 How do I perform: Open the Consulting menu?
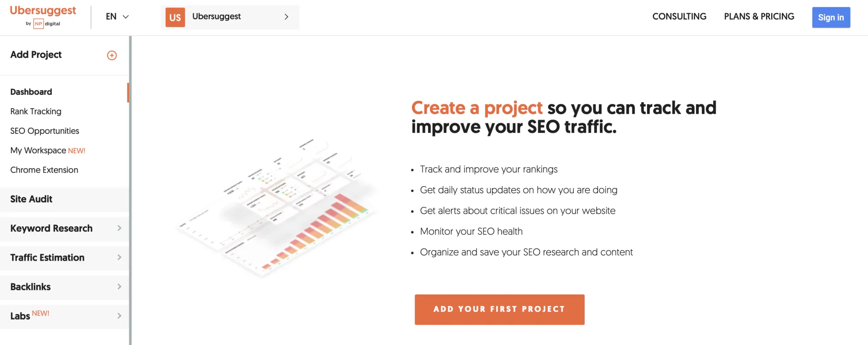point(679,17)
